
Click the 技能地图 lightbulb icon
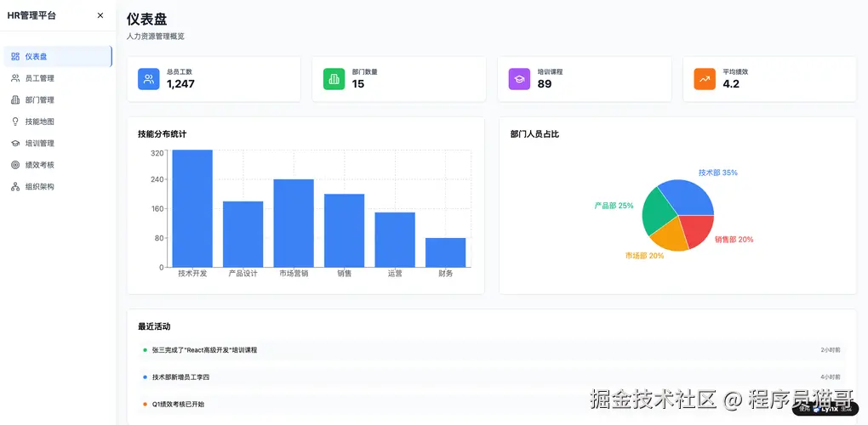tap(15, 122)
